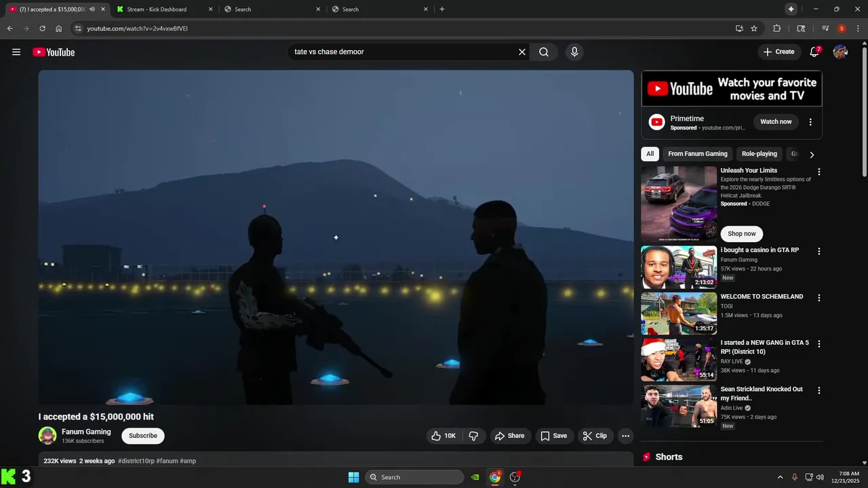
Task: Select the 'All' filter chip
Action: tap(650, 154)
